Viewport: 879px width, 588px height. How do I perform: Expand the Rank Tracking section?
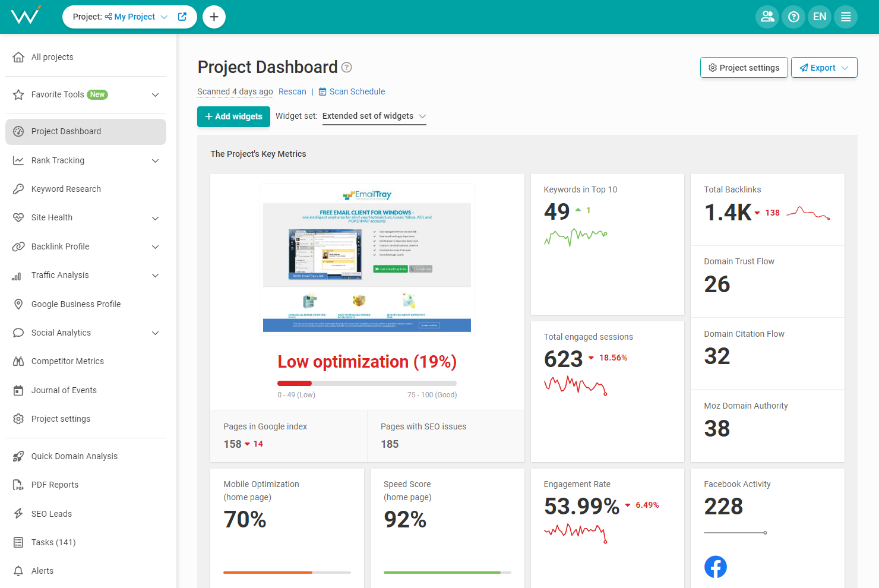click(x=155, y=160)
